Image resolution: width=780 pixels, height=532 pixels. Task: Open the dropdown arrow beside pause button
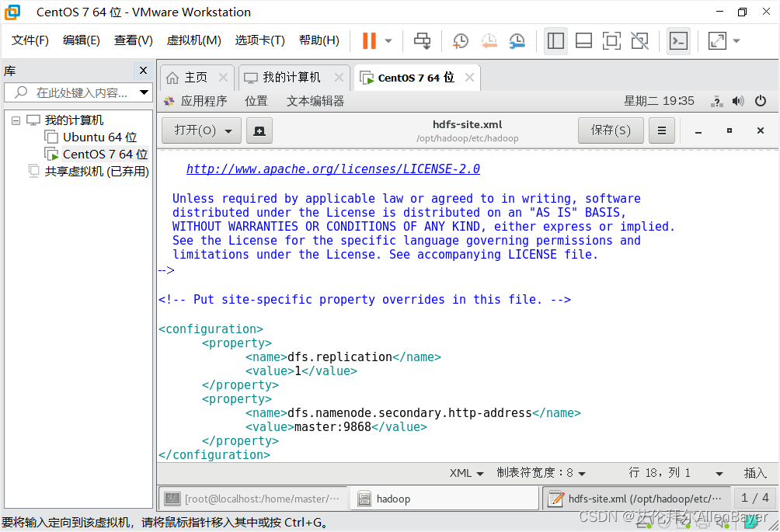coord(388,40)
